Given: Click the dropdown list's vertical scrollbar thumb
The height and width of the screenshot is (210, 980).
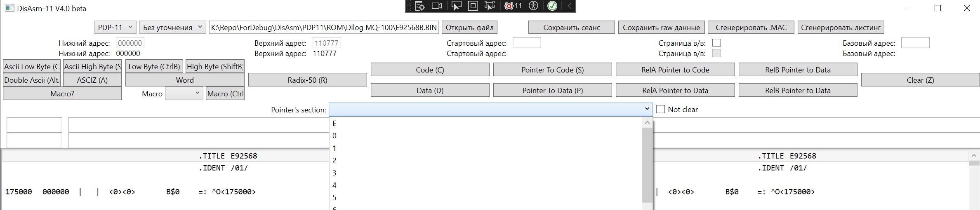Looking at the screenshot, I should pos(647,165).
